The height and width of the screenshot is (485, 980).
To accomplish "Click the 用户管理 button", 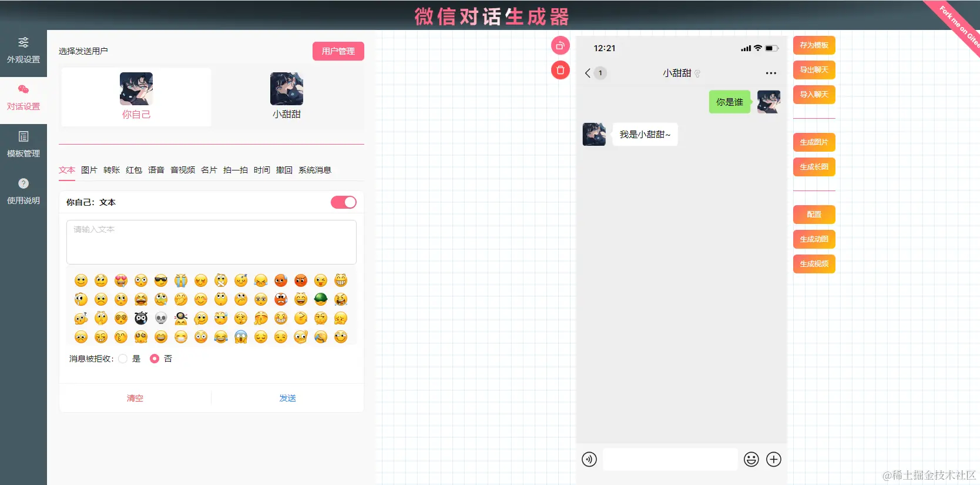I will click(338, 51).
